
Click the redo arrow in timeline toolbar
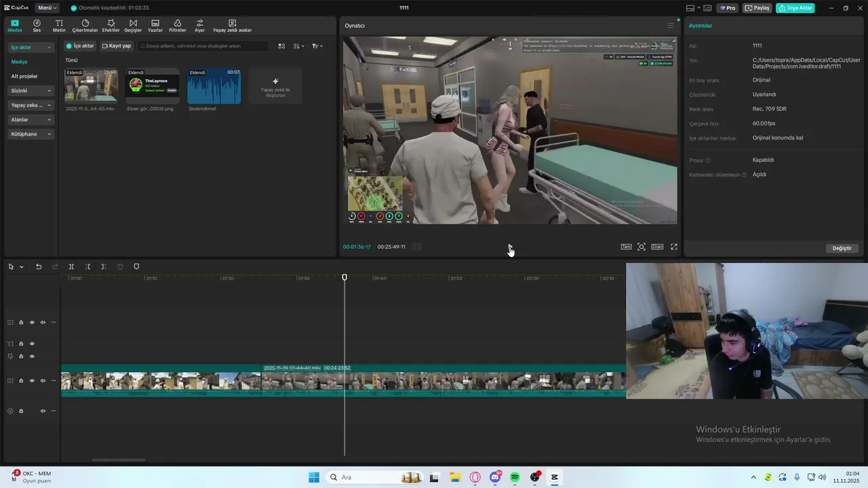(x=55, y=266)
